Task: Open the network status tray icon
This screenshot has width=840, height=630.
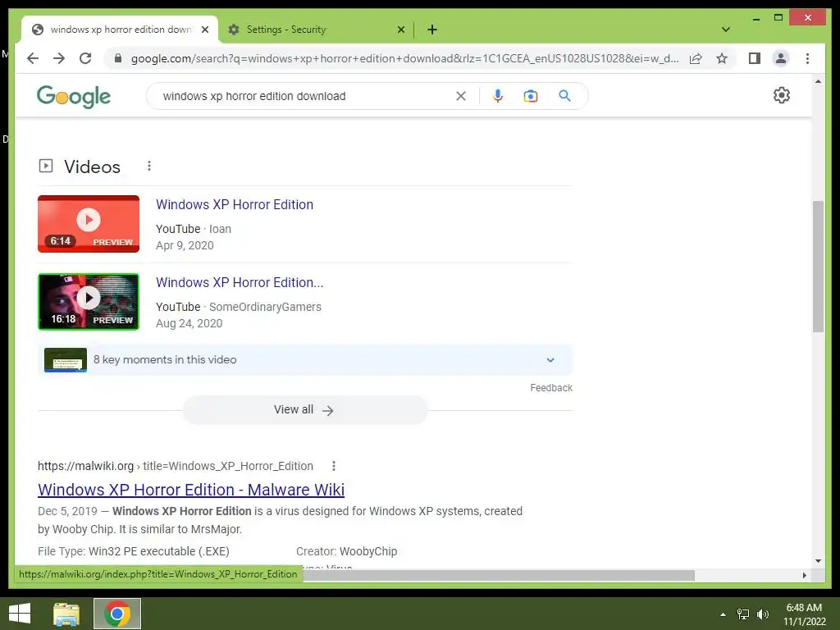Action: (x=743, y=614)
